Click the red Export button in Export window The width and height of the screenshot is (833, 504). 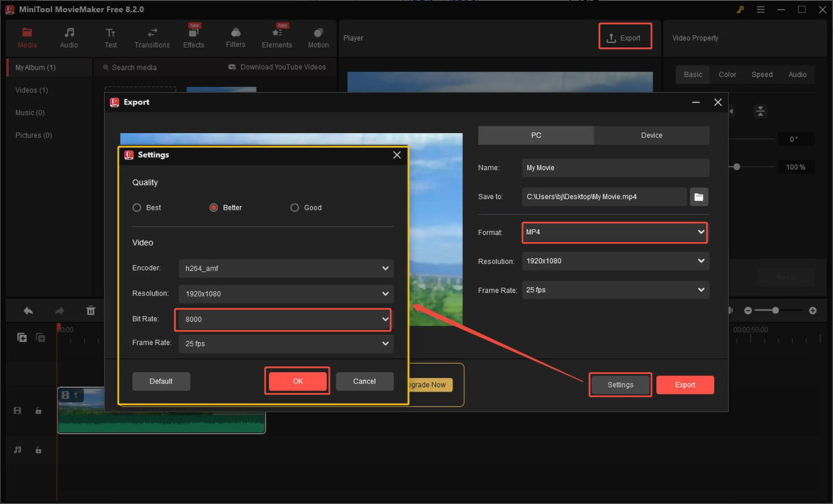[685, 385]
